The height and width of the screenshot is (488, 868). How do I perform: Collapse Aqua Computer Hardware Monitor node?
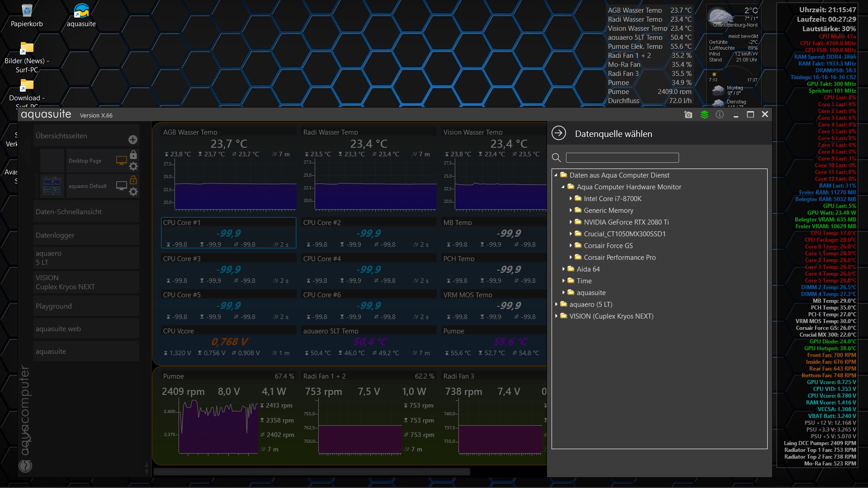pyautogui.click(x=563, y=187)
